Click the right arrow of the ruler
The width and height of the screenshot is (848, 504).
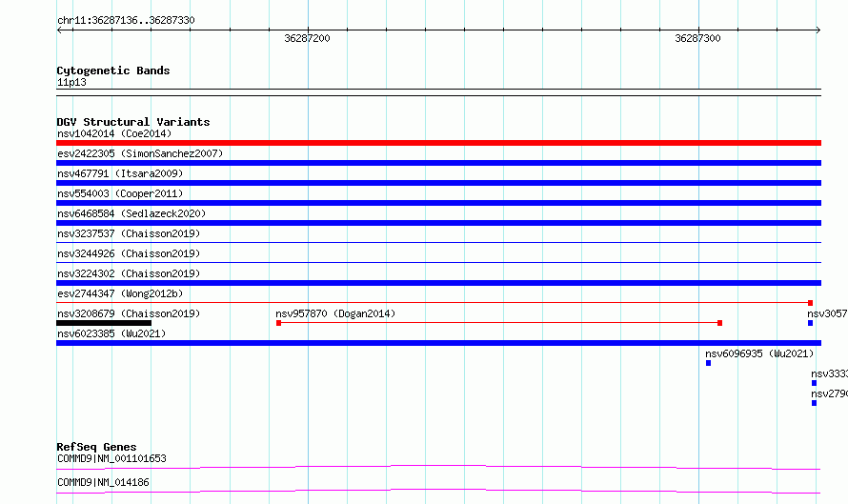818,30
